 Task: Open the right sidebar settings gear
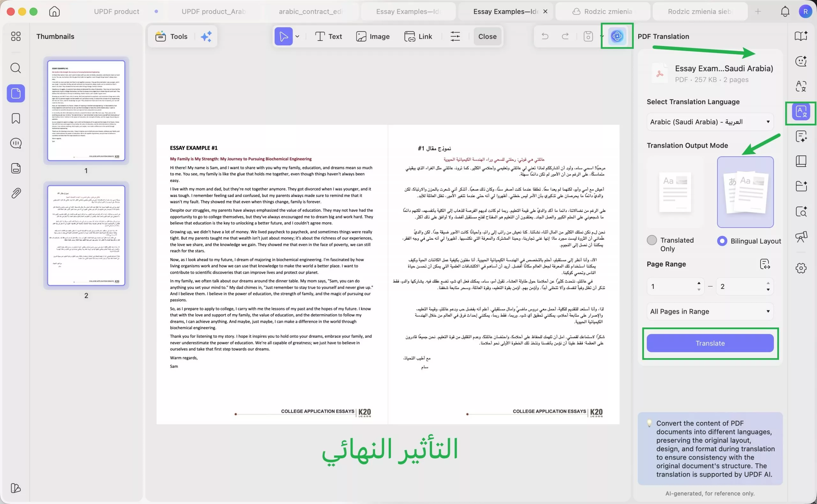(801, 268)
